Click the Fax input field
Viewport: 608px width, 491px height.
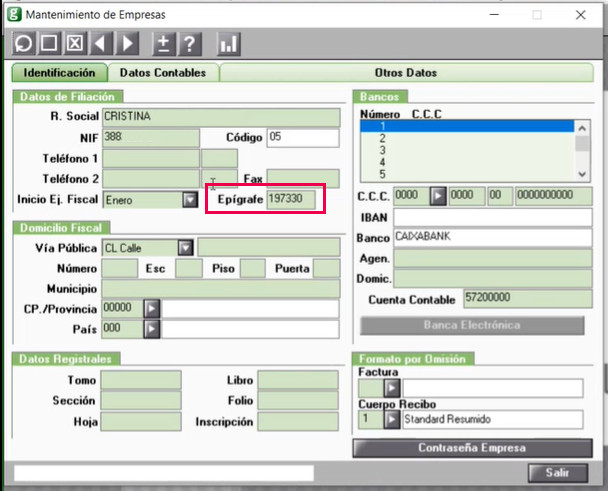coord(303,178)
